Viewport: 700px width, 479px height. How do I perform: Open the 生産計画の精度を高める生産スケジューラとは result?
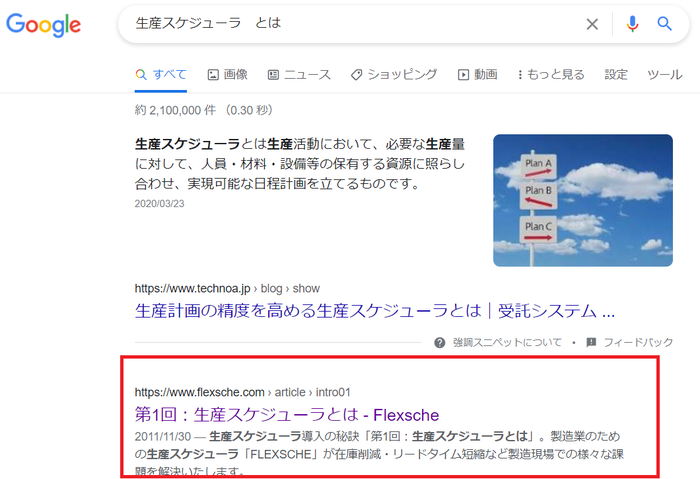pos(374,310)
